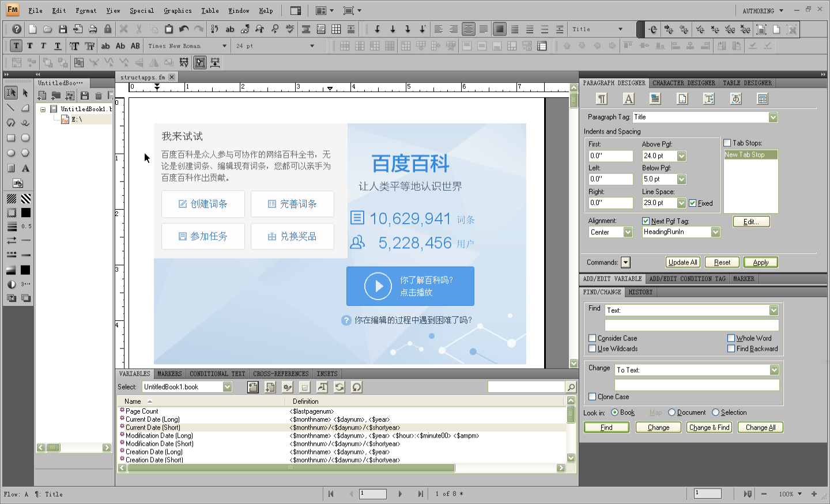Select the Rectangle drawing tool
The height and width of the screenshot is (504, 830).
pyautogui.click(x=10, y=138)
